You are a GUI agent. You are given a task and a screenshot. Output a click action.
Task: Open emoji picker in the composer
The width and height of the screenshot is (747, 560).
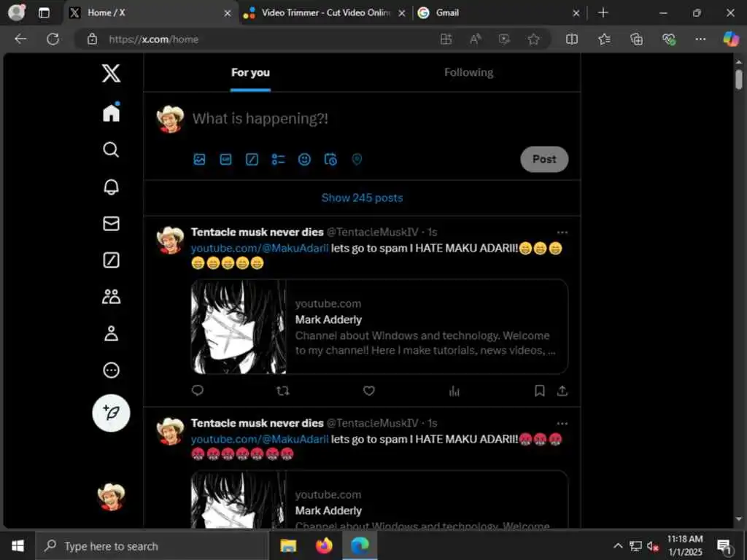tap(304, 160)
